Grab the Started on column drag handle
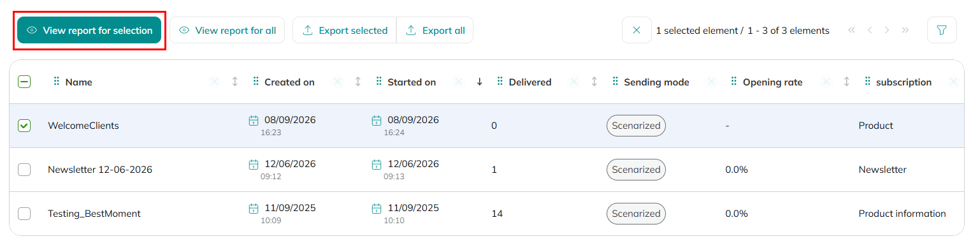This screenshot has width=980, height=250. (378, 82)
